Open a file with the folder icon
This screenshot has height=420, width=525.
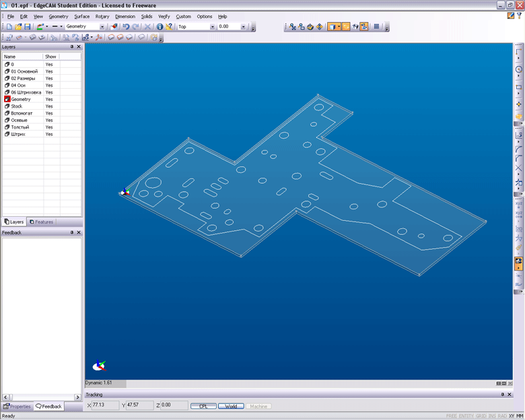[18, 27]
